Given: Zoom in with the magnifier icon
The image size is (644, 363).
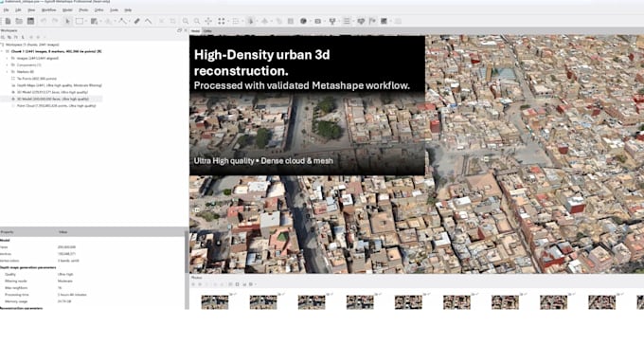Looking at the screenshot, I should [x=186, y=21].
